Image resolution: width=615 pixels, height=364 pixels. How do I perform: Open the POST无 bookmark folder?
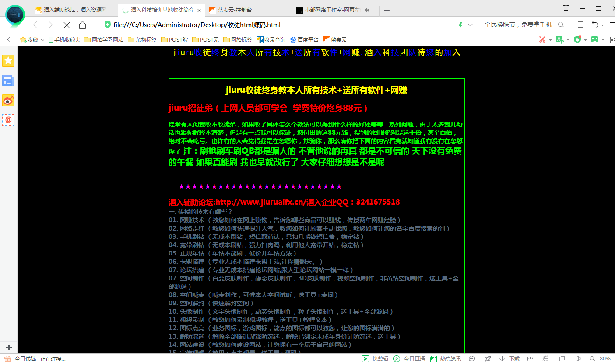pos(205,40)
